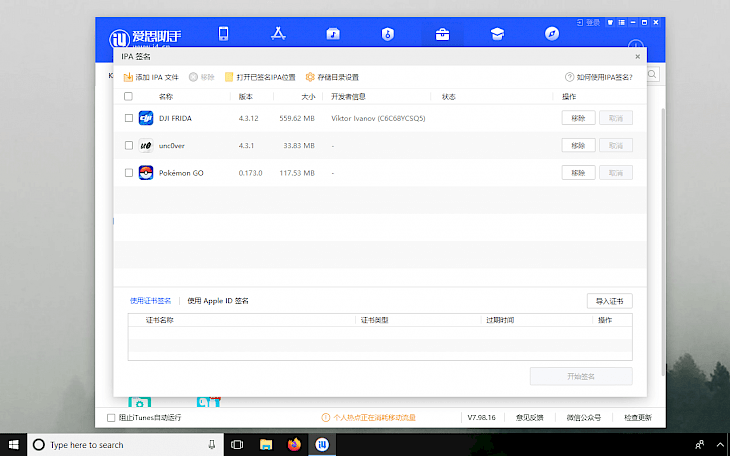
Task: Check the Pokémon GO row checkbox
Action: pyautogui.click(x=128, y=173)
